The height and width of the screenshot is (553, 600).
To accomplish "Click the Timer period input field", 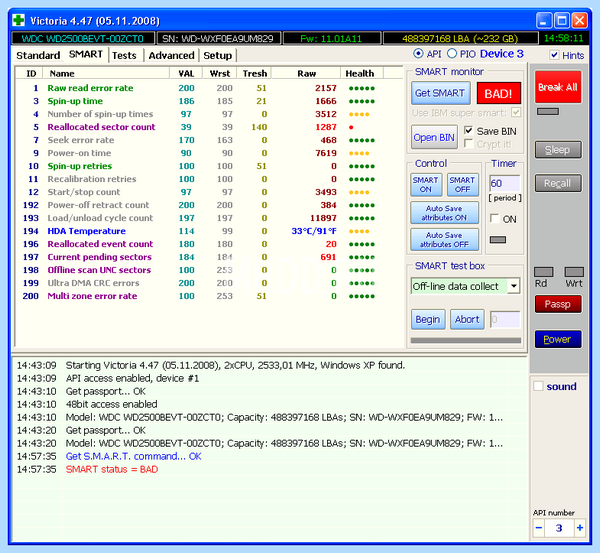I will (505, 183).
